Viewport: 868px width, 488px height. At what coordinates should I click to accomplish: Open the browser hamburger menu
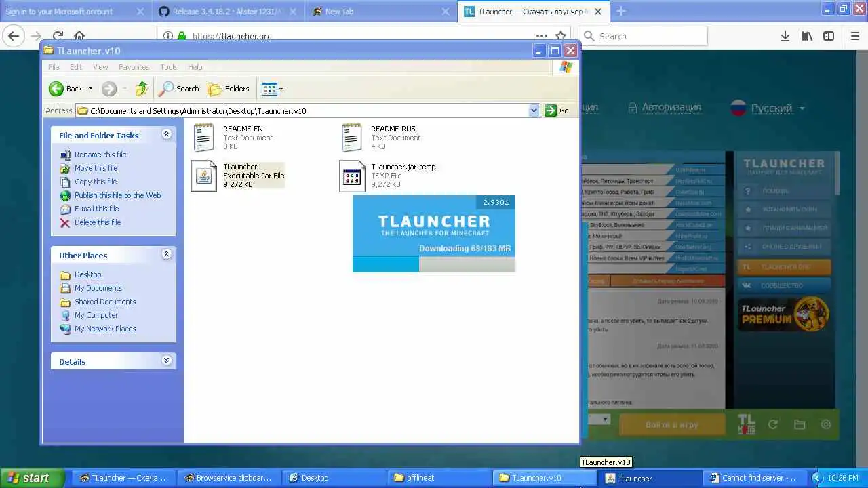click(854, 36)
